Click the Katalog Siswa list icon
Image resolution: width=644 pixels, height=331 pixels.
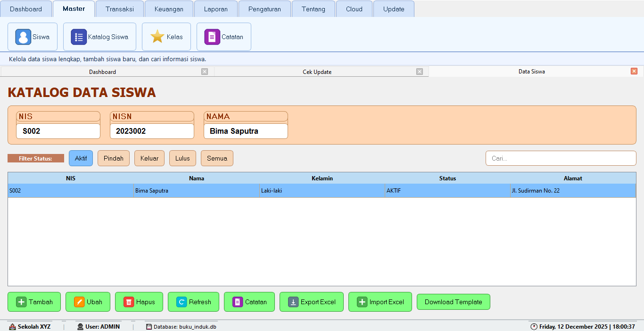(x=79, y=37)
